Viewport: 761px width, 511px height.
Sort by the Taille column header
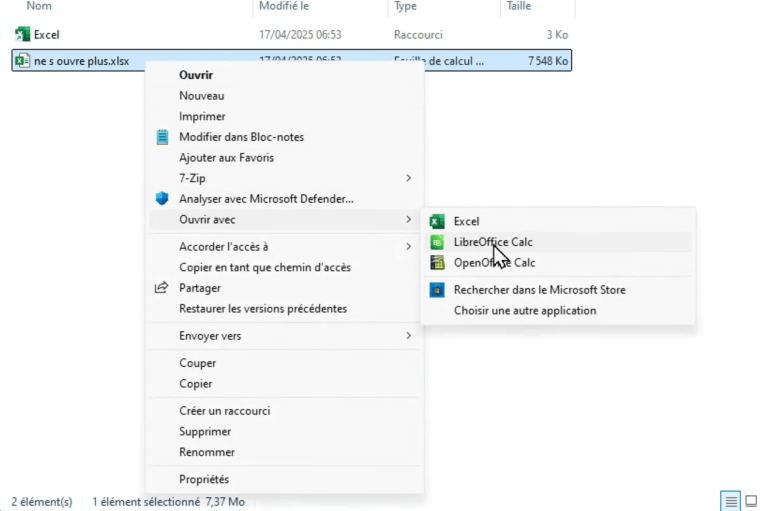pos(518,7)
